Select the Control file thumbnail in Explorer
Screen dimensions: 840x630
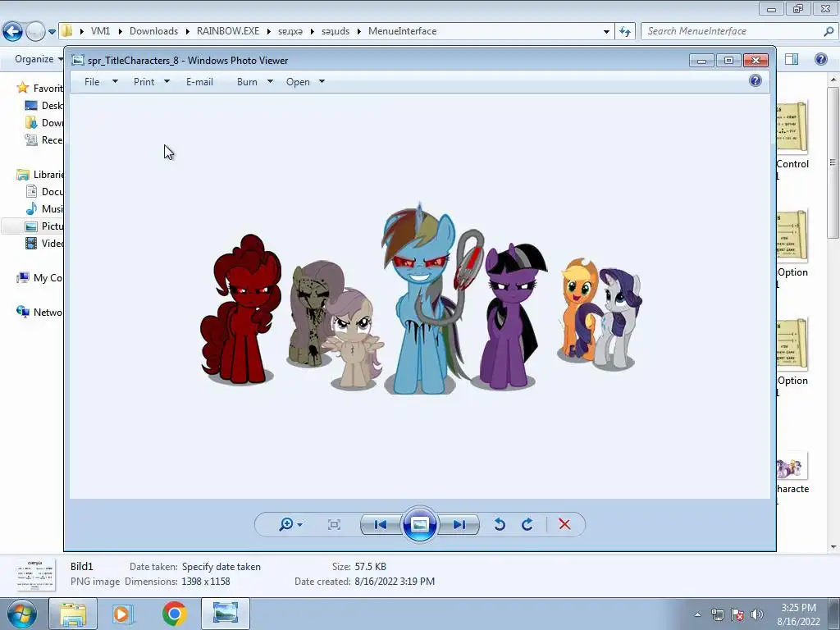(792, 129)
